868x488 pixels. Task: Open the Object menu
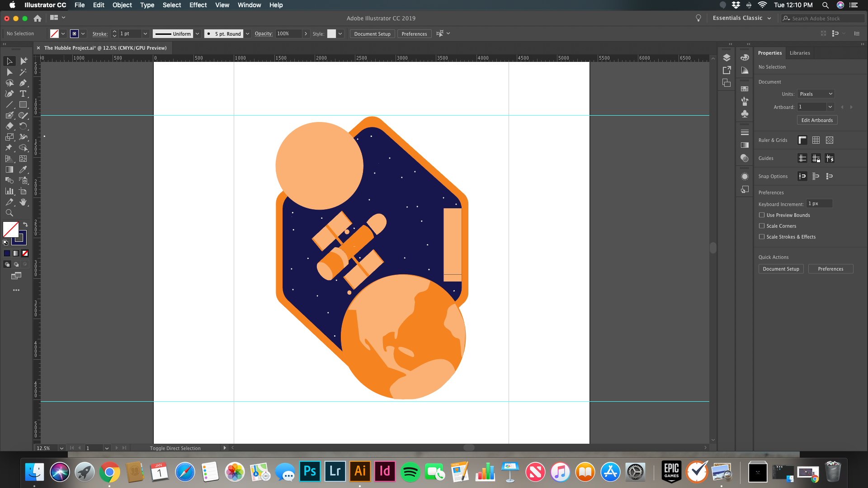pyautogui.click(x=122, y=5)
